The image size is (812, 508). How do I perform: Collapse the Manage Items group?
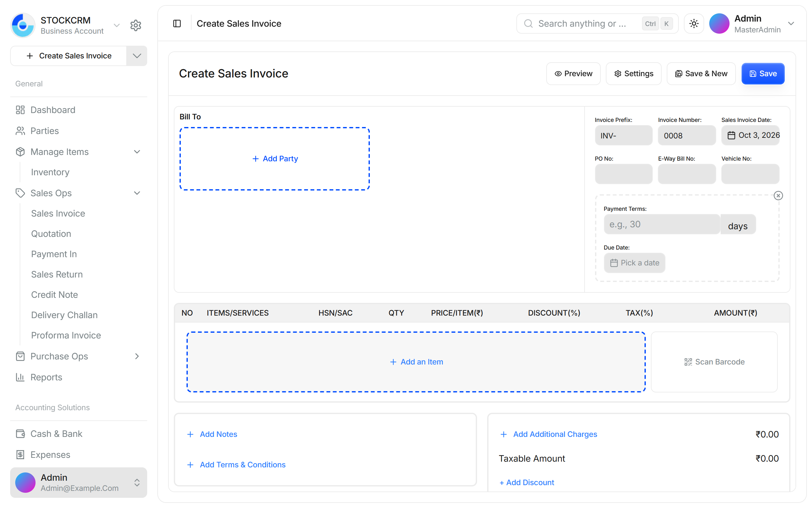[x=137, y=151]
